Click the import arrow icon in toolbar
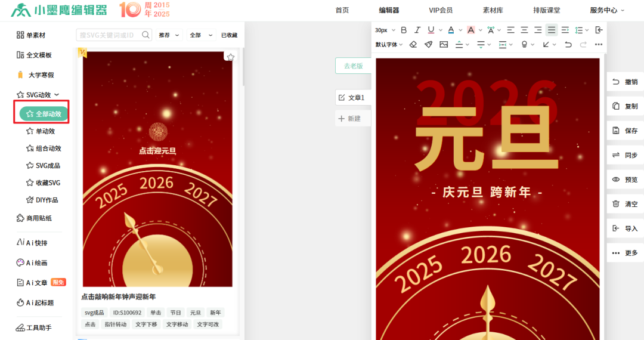 point(599,30)
